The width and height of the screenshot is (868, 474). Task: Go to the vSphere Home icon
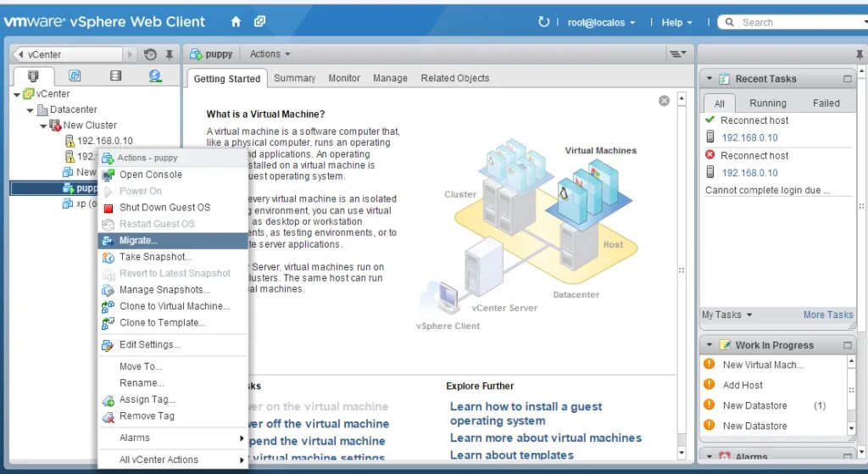[x=236, y=21]
